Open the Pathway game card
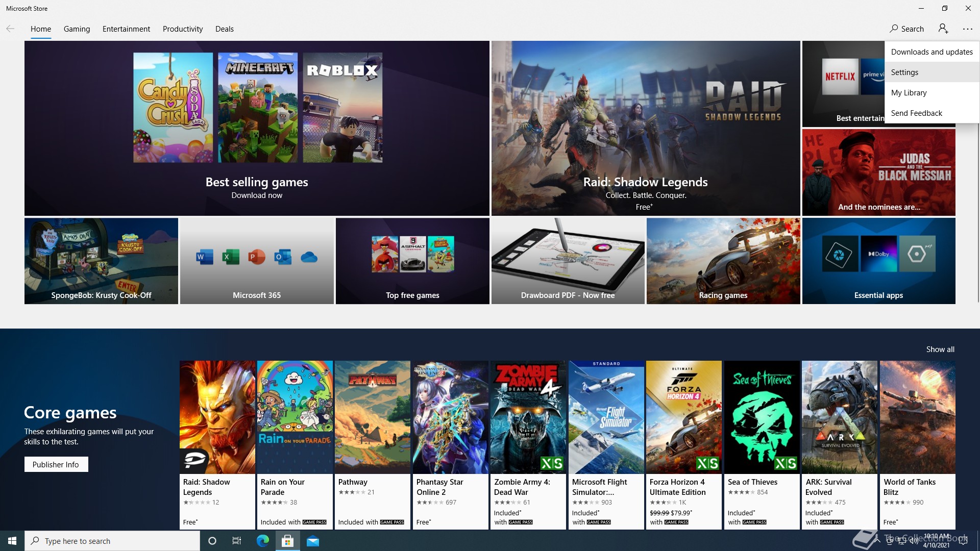 [x=373, y=445]
